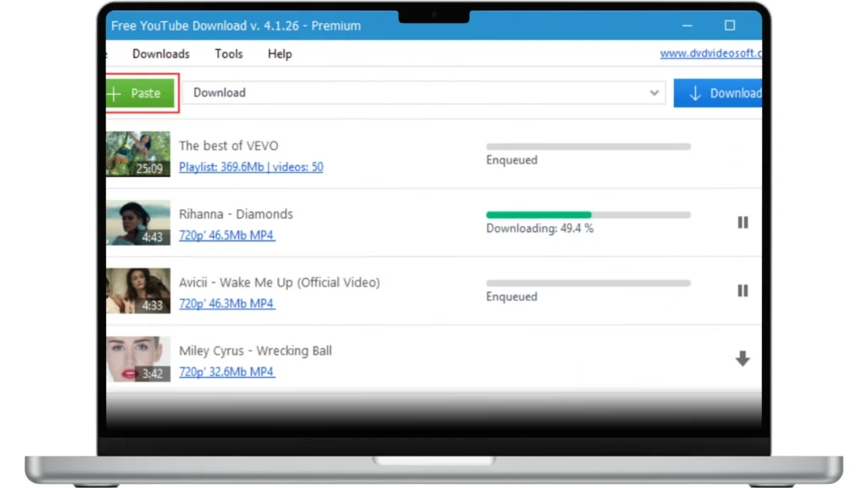Viewport: 868px width, 488px height.
Task: Open the Help menu
Action: click(280, 53)
